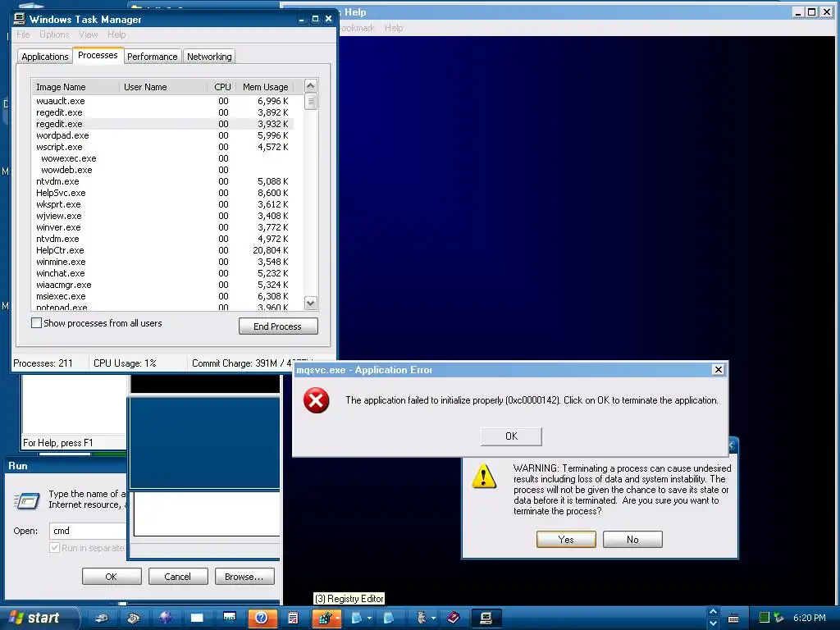The height and width of the screenshot is (630, 840).
Task: Click the second notepad taskbar icon
Action: pos(389,619)
